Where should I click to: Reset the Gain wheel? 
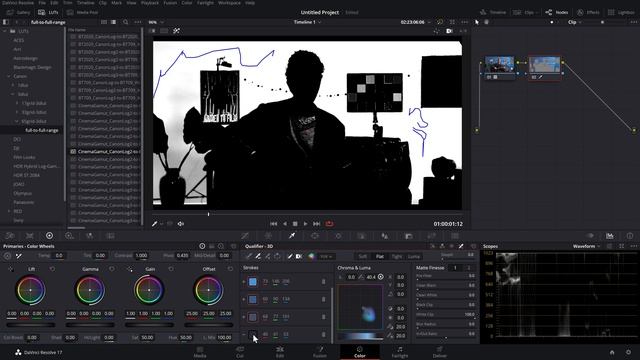(171, 269)
